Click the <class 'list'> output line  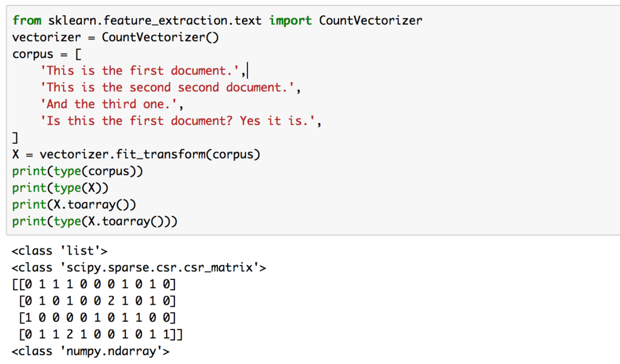(x=60, y=251)
